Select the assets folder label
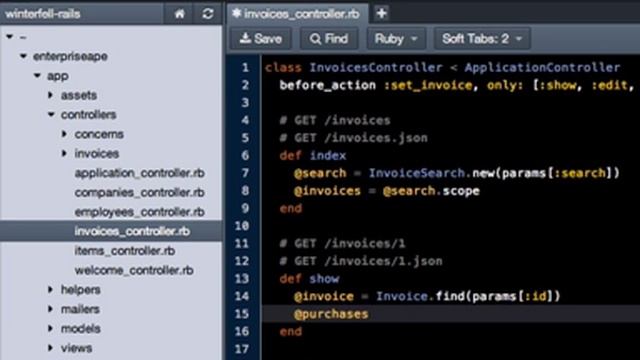The height and width of the screenshot is (360, 640). [x=79, y=95]
